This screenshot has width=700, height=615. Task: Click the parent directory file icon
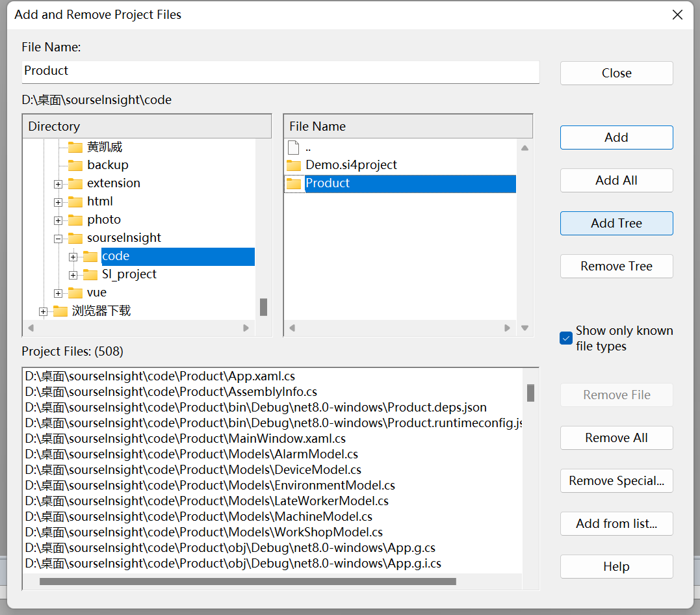pyautogui.click(x=293, y=147)
